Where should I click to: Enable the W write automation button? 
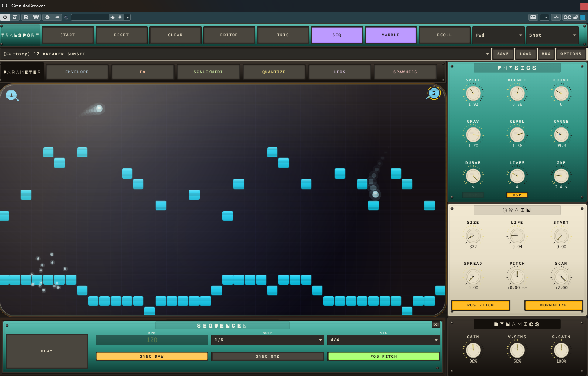[x=36, y=17]
